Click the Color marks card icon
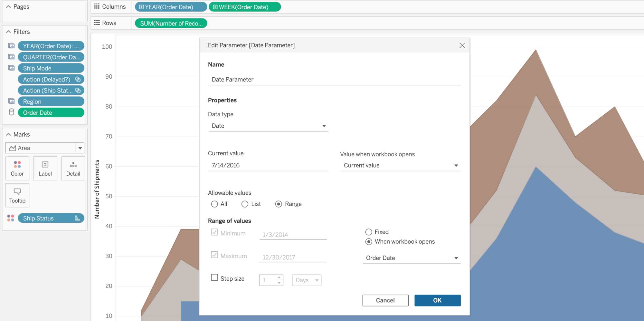 17,165
